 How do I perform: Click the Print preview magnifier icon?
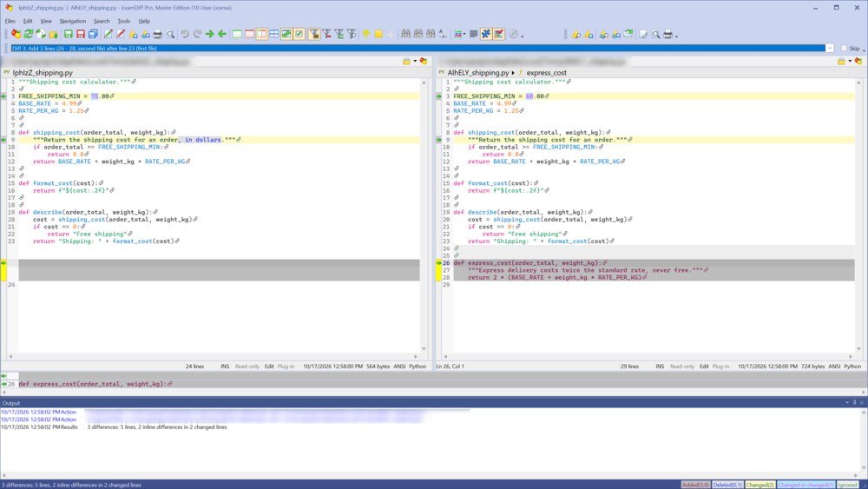click(x=170, y=35)
